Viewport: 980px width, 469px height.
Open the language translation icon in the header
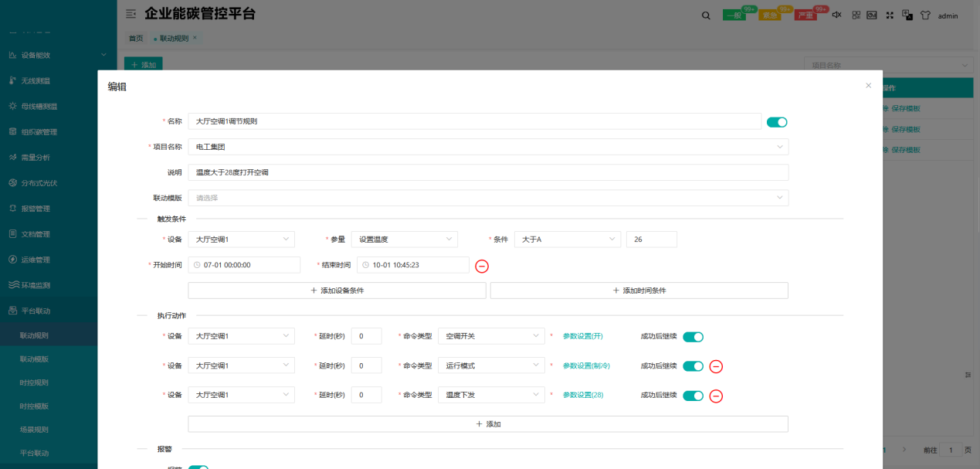(907, 15)
